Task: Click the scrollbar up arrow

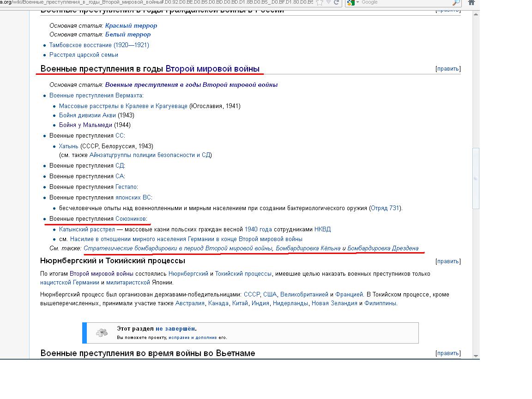Action: [x=476, y=14]
